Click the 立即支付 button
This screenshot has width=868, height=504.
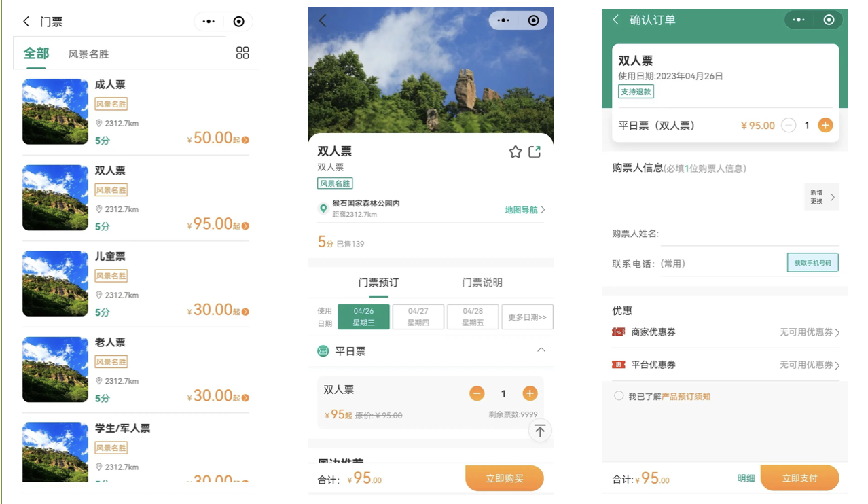click(799, 478)
